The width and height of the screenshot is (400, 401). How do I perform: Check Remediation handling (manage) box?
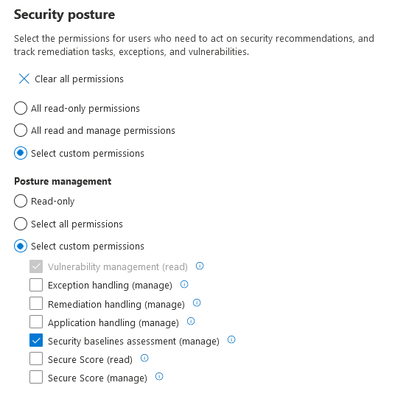[x=36, y=304]
